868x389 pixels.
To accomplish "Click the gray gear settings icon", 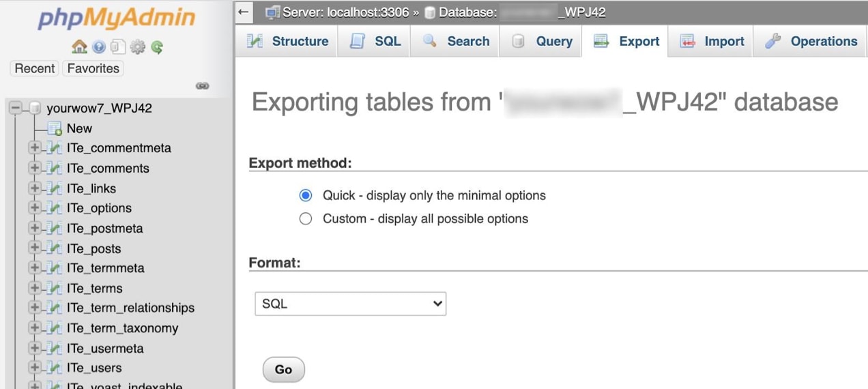I will (138, 47).
